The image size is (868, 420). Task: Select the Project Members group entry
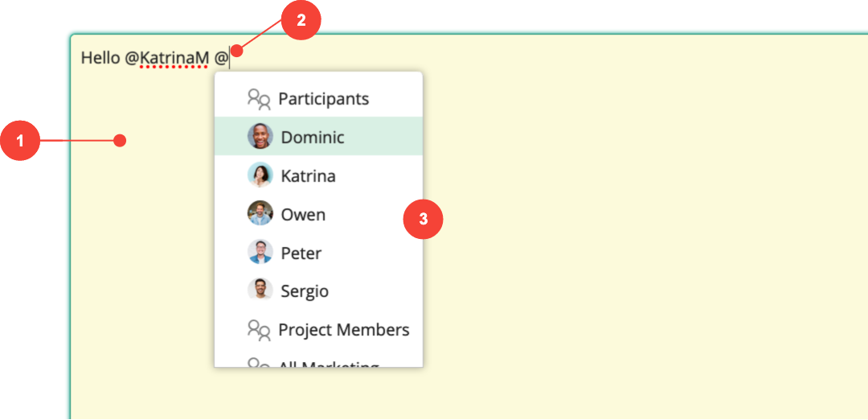tap(318, 330)
